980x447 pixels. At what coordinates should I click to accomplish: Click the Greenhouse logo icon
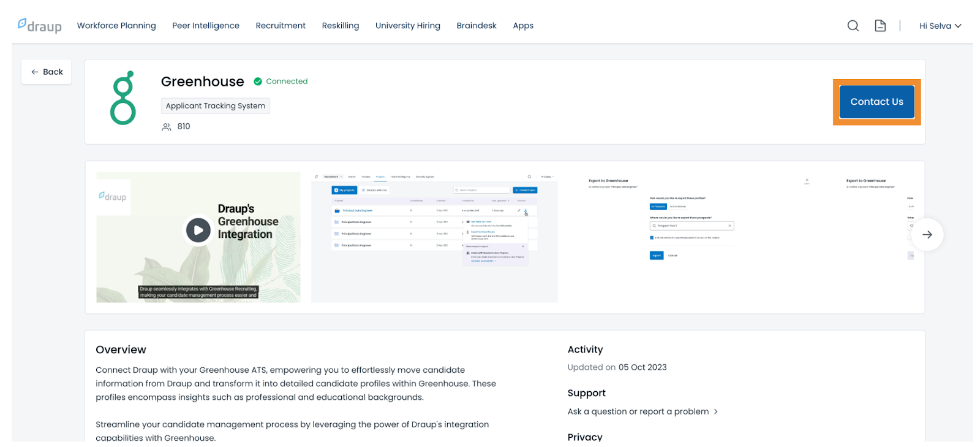click(x=123, y=98)
